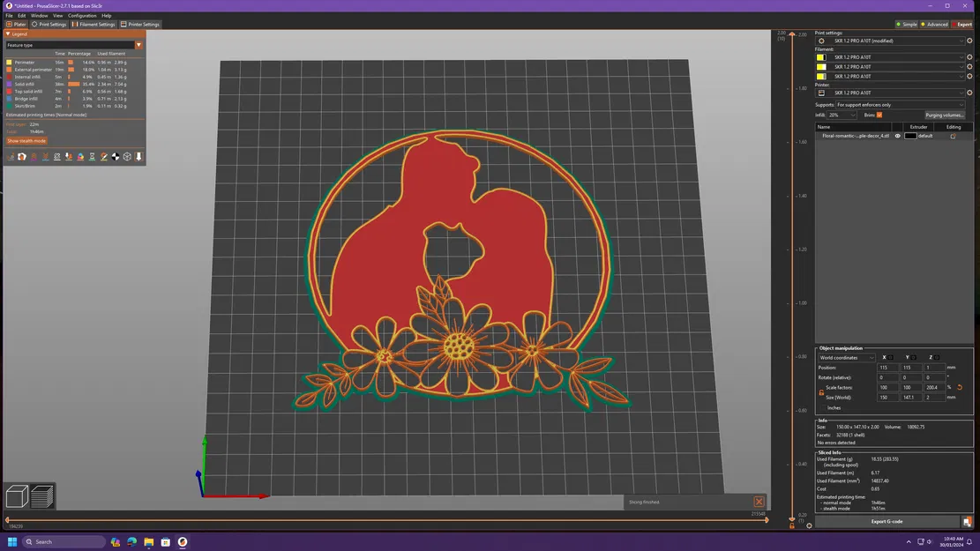Uncheck the Brim checkbox

[x=879, y=115]
